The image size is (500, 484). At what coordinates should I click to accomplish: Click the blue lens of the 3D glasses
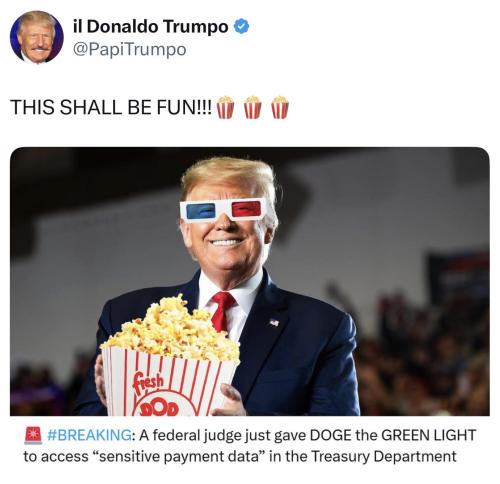pyautogui.click(x=201, y=211)
